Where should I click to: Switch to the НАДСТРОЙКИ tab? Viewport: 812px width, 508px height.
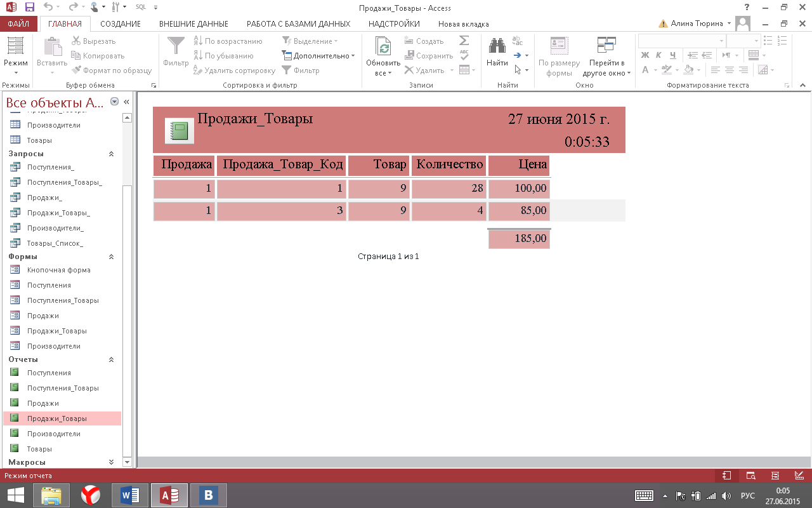pyautogui.click(x=394, y=24)
